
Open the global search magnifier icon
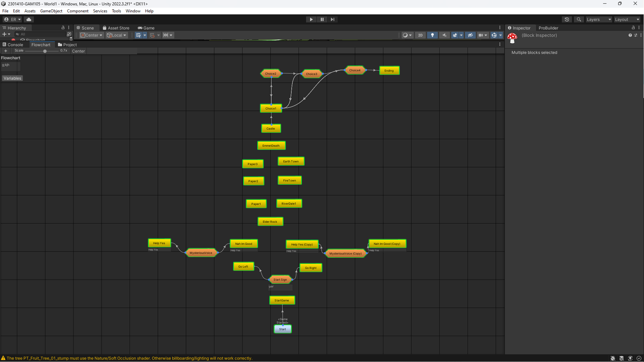pos(579,19)
